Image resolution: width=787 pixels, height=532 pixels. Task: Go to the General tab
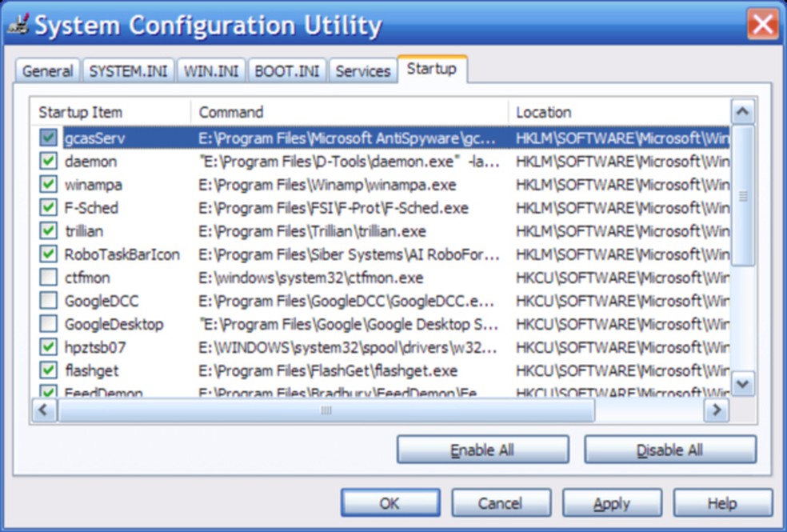click(x=48, y=71)
